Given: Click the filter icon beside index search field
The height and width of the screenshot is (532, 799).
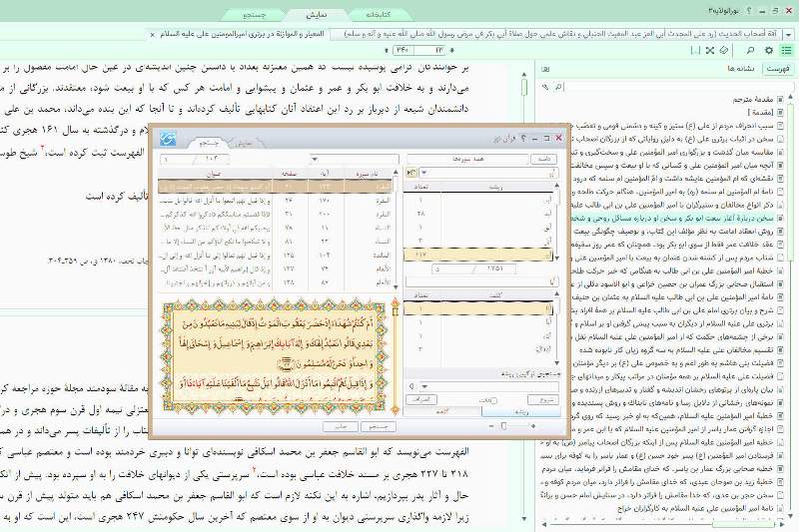Looking at the screenshot, I should click(558, 87).
